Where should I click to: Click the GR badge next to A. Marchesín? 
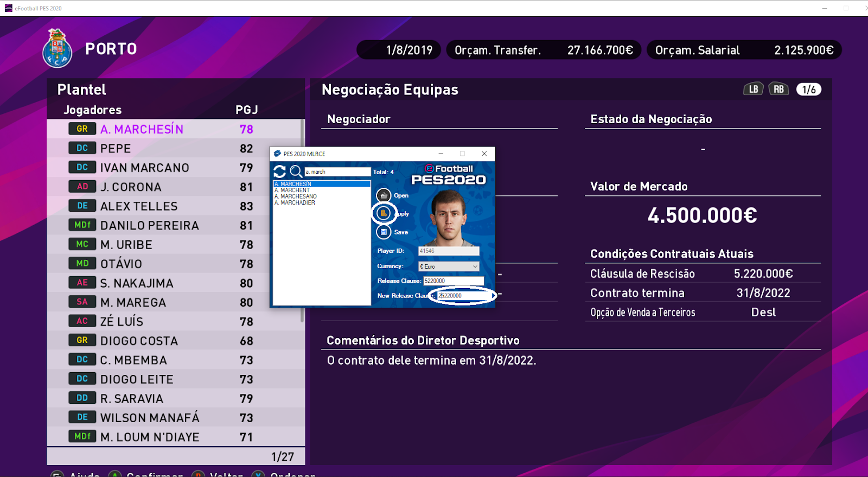click(82, 129)
